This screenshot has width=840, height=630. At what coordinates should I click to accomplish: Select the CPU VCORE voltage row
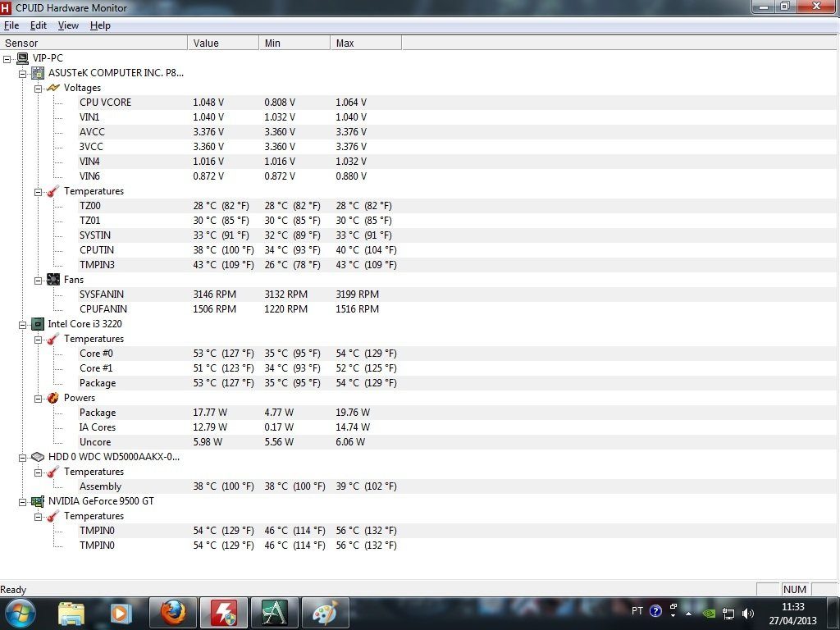459,103
